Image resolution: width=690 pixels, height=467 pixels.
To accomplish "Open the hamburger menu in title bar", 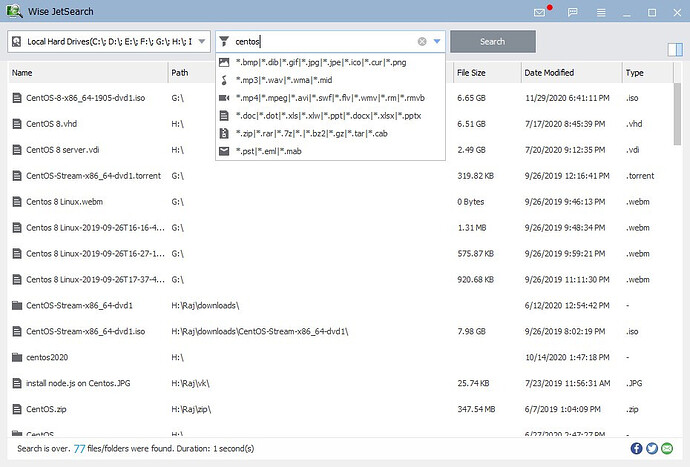I will (x=601, y=13).
